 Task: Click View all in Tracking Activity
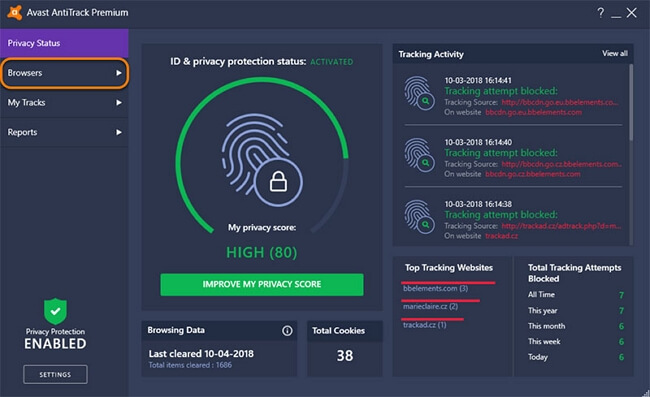615,53
